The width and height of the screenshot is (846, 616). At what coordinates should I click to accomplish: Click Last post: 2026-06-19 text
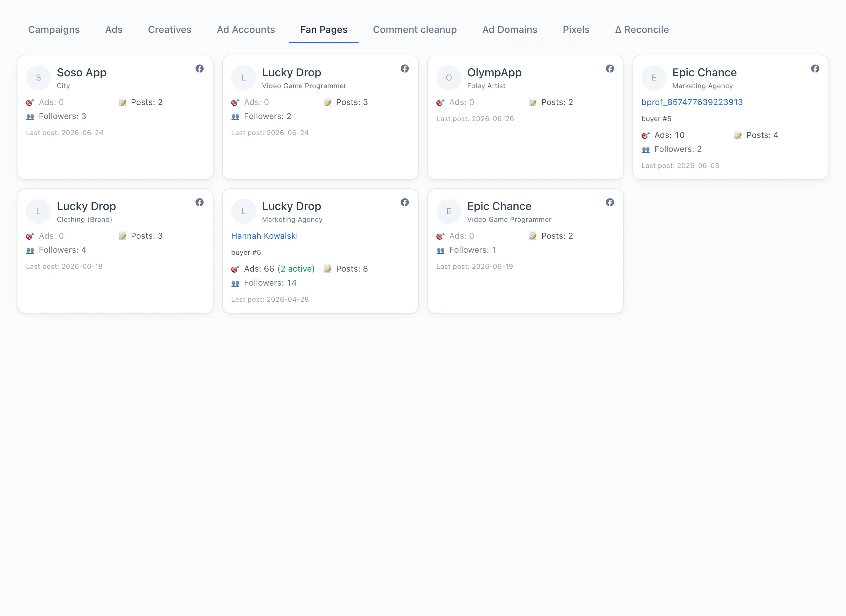point(474,267)
